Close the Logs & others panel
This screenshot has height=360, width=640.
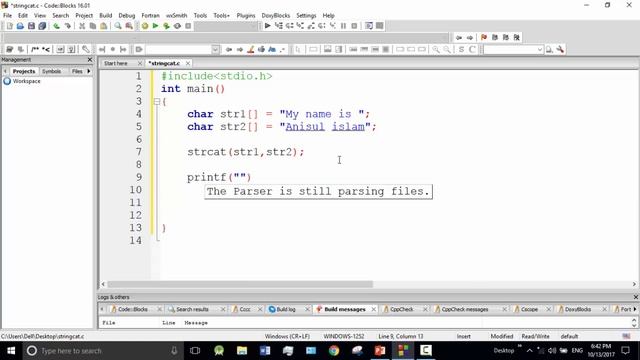pyautogui.click(x=635, y=297)
